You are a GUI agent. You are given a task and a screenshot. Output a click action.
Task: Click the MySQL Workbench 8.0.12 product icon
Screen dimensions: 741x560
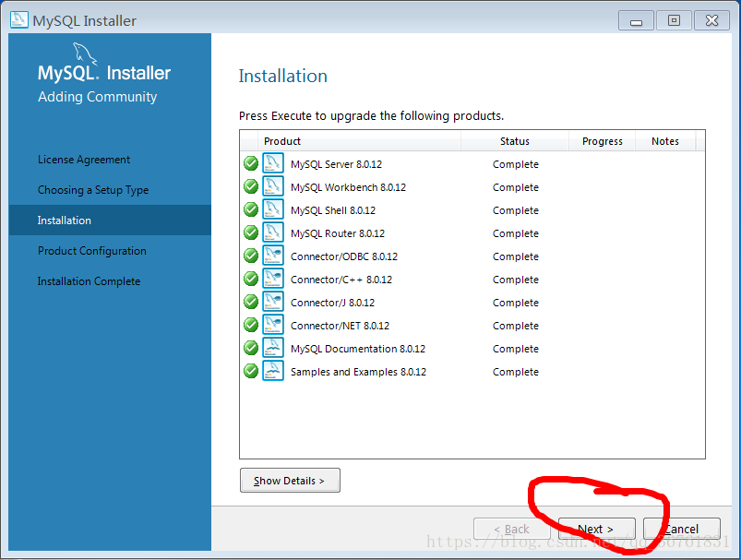click(273, 186)
